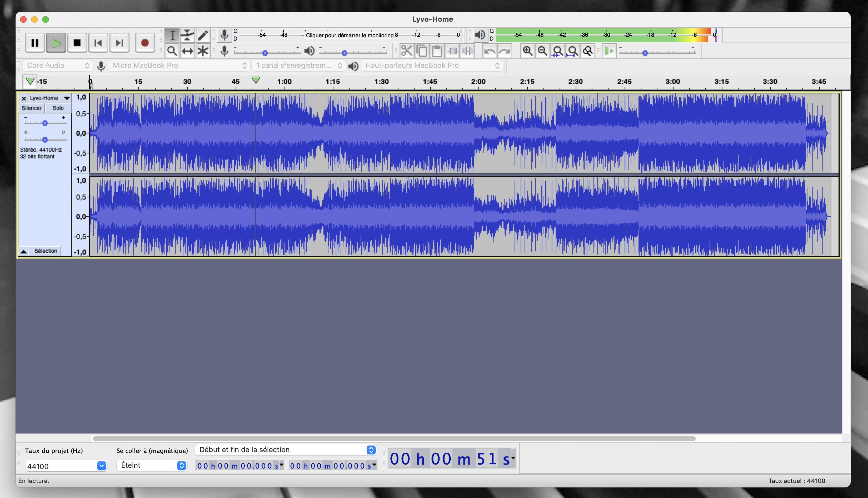Adjust the track pan slider
Viewport: 868px width, 498px height.
tap(45, 139)
